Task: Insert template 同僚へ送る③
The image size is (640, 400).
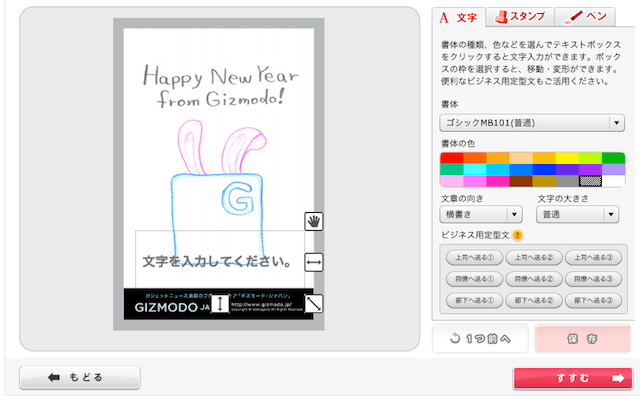Action: click(x=593, y=279)
